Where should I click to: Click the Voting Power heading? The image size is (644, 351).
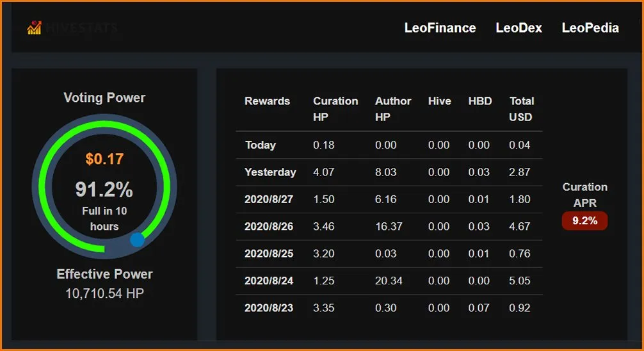click(104, 98)
